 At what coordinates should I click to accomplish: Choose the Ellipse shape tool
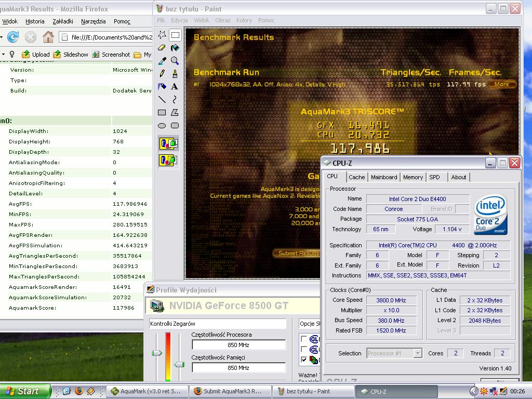[162, 126]
